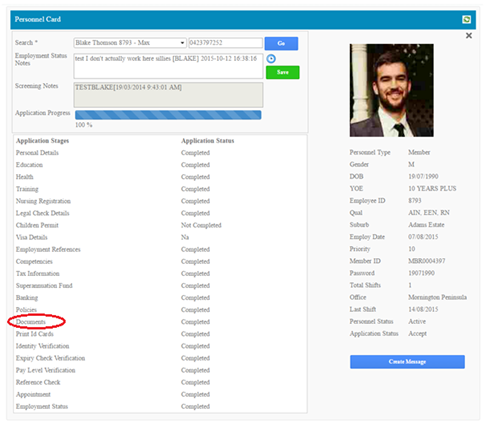Open the Blake Thomson search dropdown
The image size is (485, 423).
point(130,43)
